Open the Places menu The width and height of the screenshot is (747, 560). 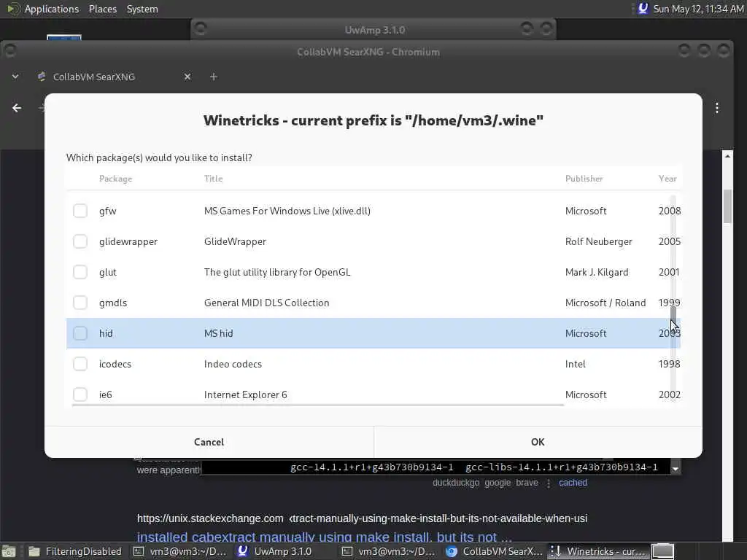[x=102, y=9]
